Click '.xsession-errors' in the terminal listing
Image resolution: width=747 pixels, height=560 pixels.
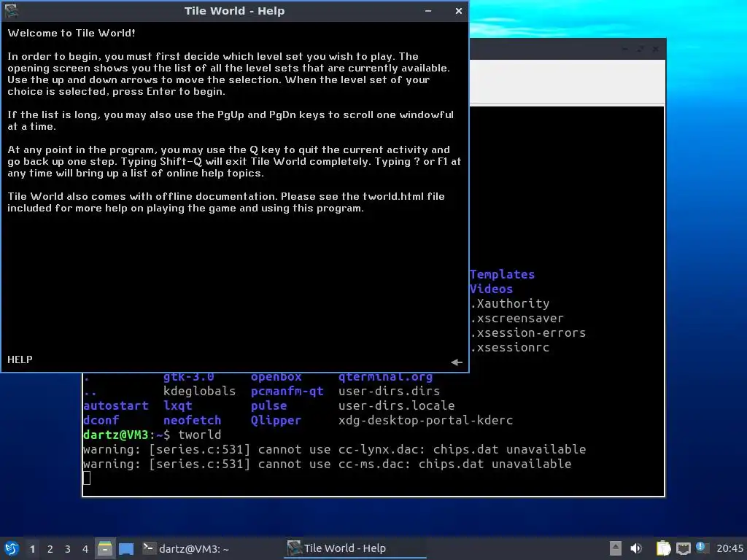528,332
